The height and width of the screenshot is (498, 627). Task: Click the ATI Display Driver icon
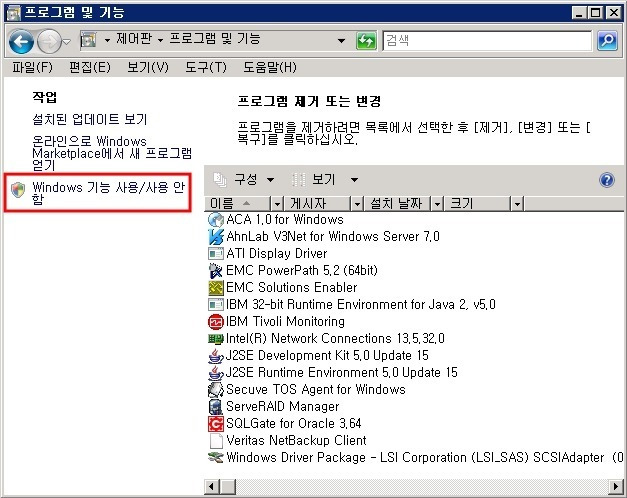coord(216,254)
